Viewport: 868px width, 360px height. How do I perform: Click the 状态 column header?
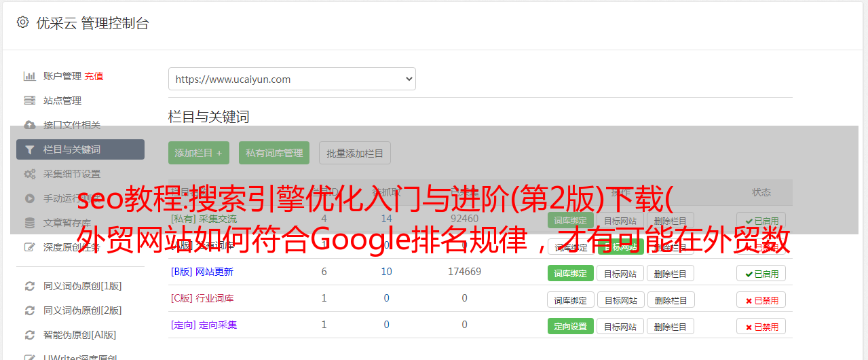point(761,192)
